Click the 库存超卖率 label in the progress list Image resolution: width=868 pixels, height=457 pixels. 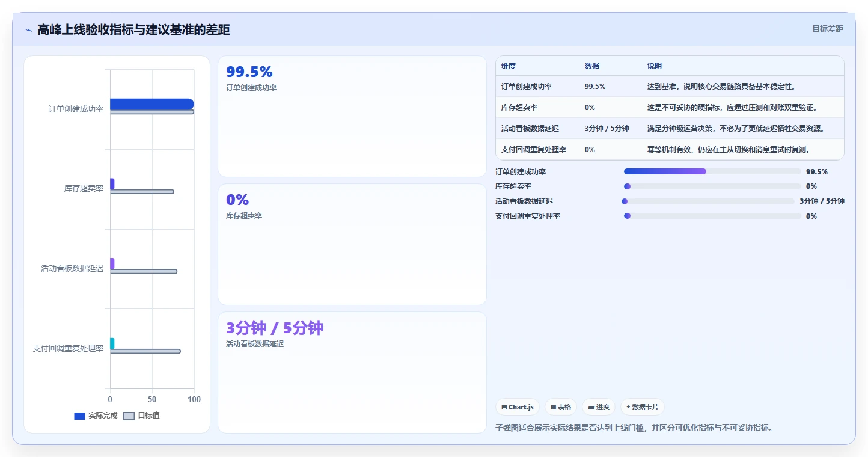(513, 186)
